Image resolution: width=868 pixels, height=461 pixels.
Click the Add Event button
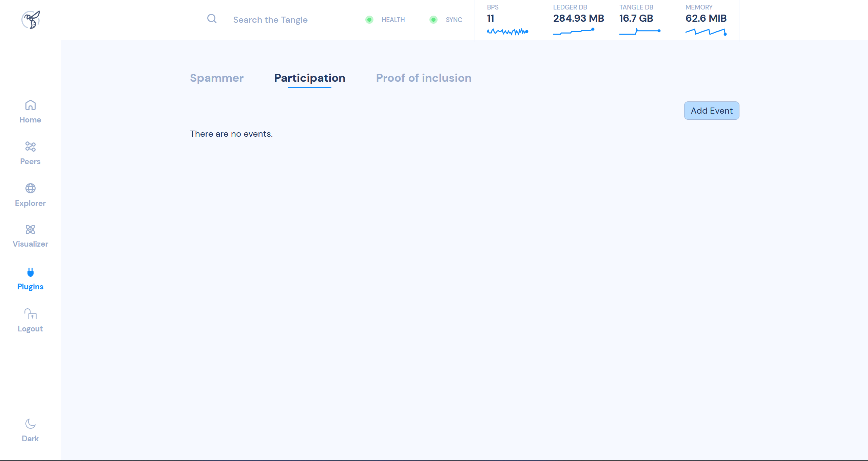[712, 111]
